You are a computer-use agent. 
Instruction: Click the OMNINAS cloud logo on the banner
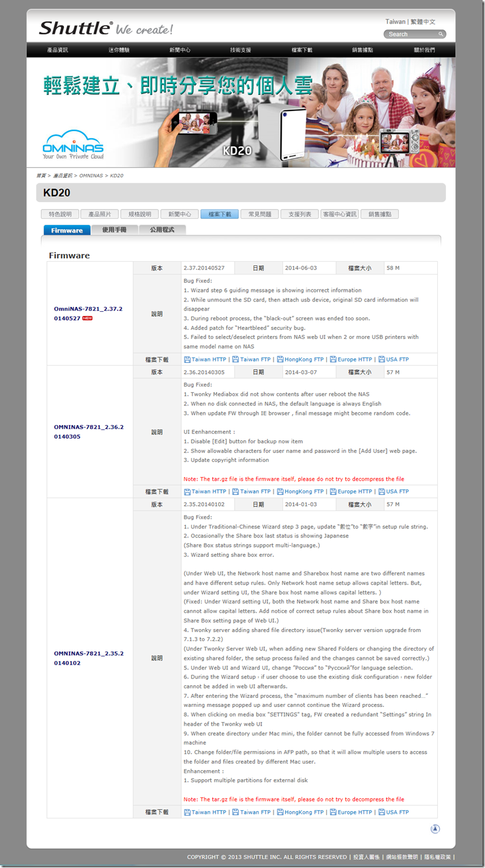[73, 145]
